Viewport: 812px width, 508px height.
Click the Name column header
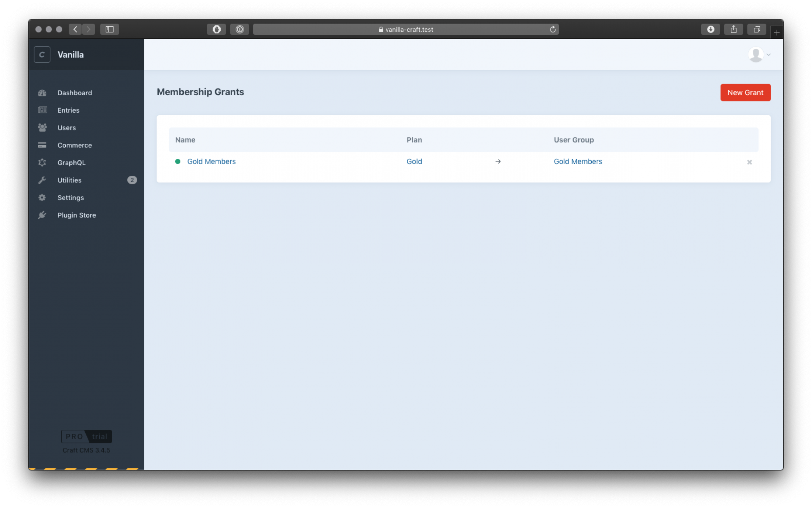click(x=185, y=140)
